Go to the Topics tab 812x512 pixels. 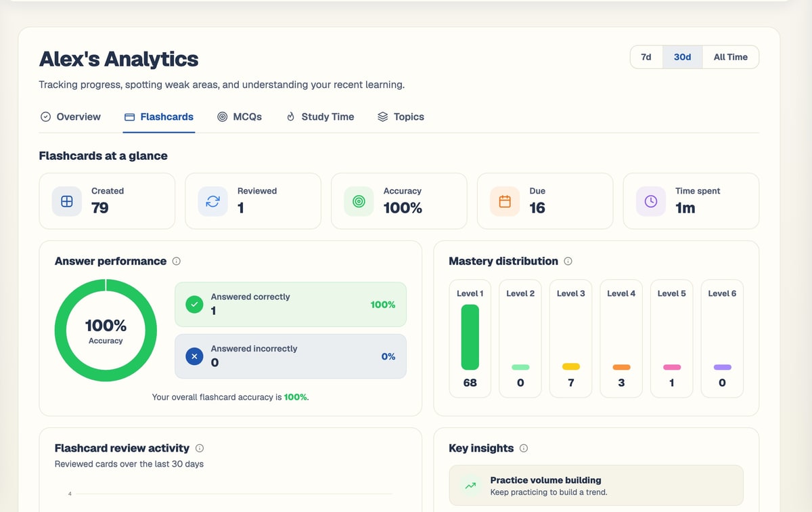[x=401, y=116]
